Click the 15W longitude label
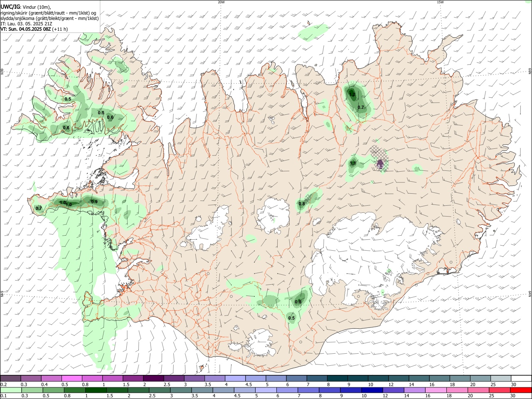Viewport: 532px width, 399px height. [x=440, y=2]
